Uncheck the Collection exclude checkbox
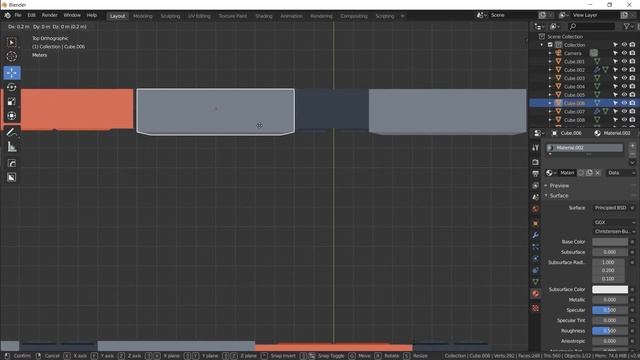The width and height of the screenshot is (640, 360). coord(550,45)
